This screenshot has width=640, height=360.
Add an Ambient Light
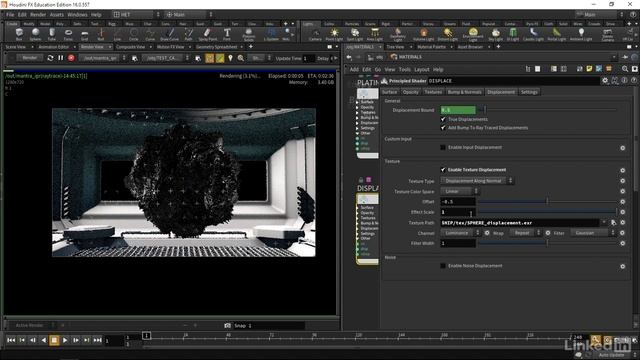581,34
